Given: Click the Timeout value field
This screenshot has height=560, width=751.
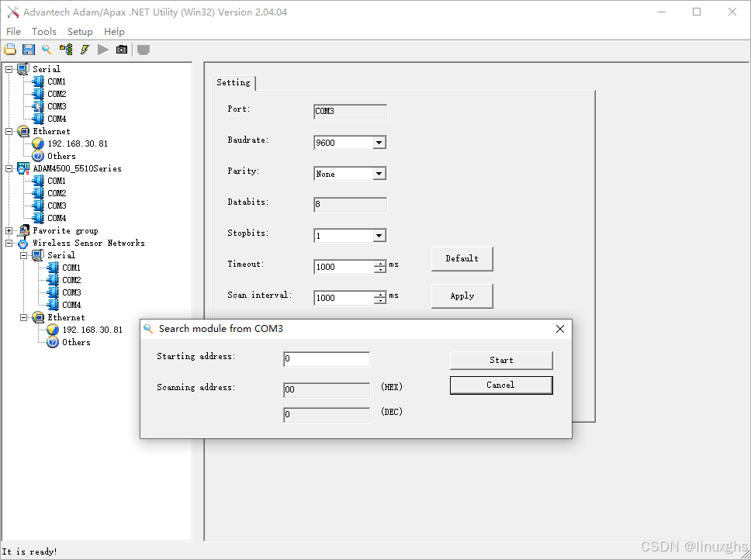Looking at the screenshot, I should coord(344,267).
